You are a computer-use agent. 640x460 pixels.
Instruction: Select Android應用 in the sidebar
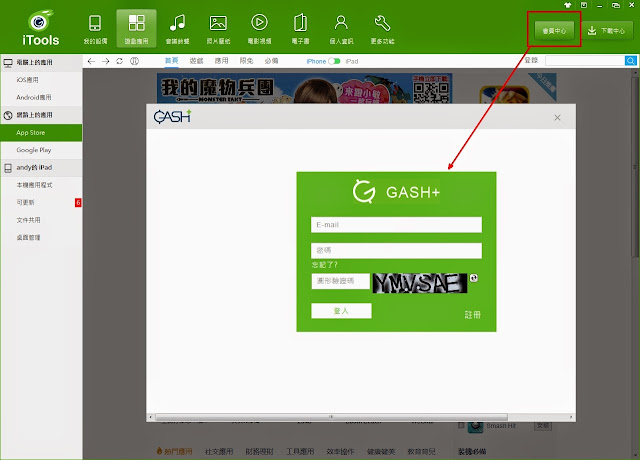41,98
